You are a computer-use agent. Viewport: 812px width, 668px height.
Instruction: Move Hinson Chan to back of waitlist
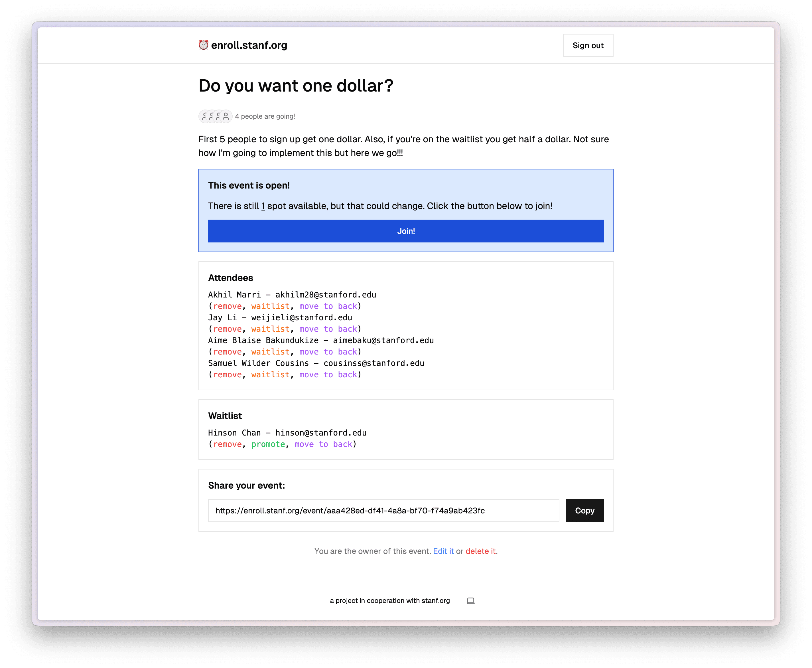324,444
